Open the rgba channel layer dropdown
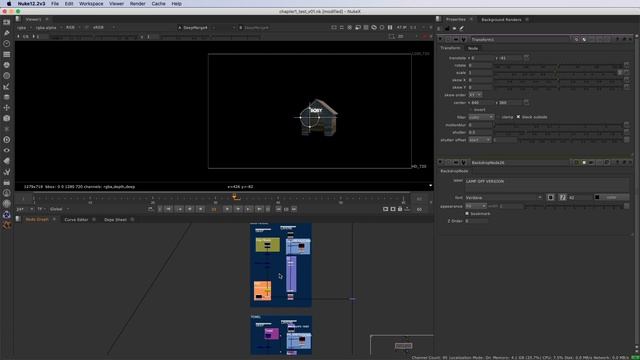Image resolution: width=640 pixels, height=360 pixels. [x=24, y=28]
